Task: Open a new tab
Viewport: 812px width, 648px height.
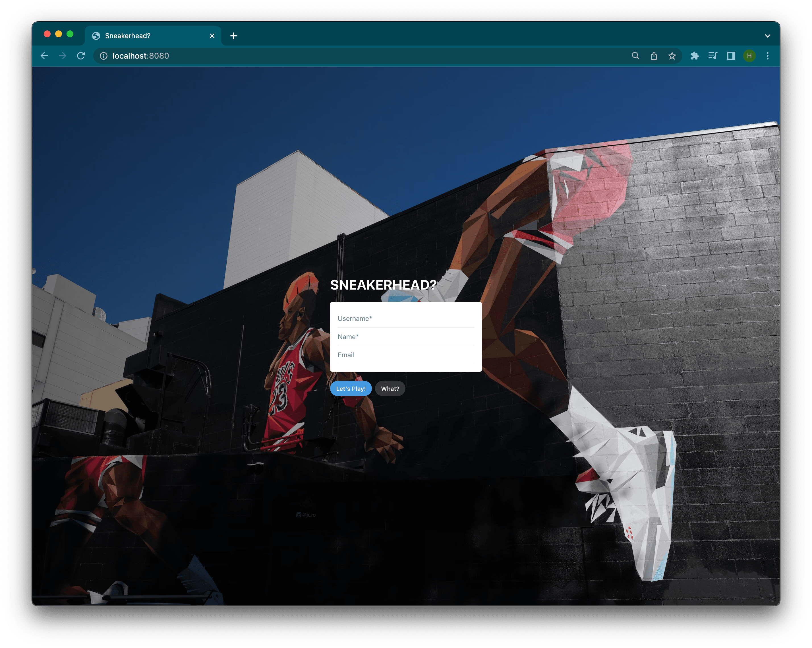Action: pos(233,36)
